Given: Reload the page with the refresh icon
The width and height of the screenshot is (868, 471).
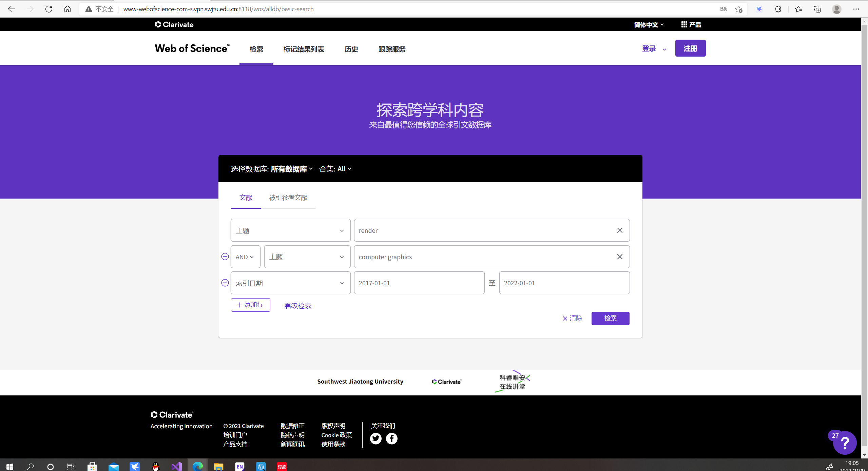Looking at the screenshot, I should click(49, 9).
